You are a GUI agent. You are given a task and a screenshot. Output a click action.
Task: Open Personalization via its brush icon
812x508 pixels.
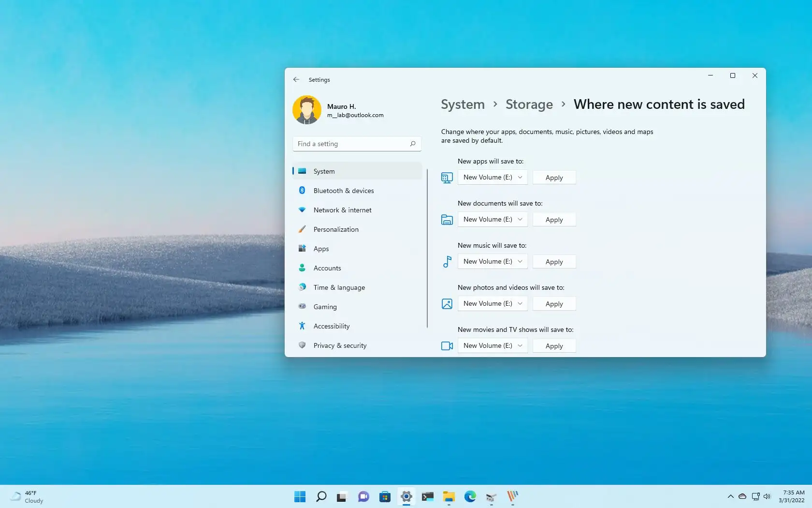(302, 229)
